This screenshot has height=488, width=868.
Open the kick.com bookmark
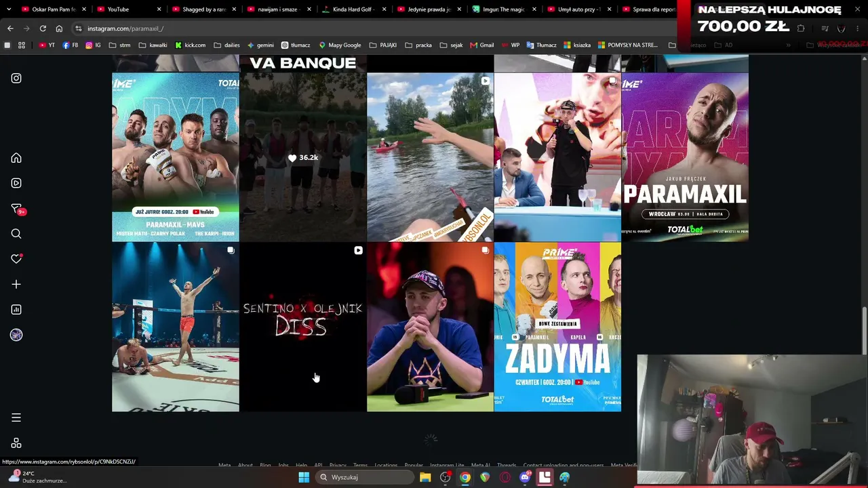pyautogui.click(x=190, y=45)
